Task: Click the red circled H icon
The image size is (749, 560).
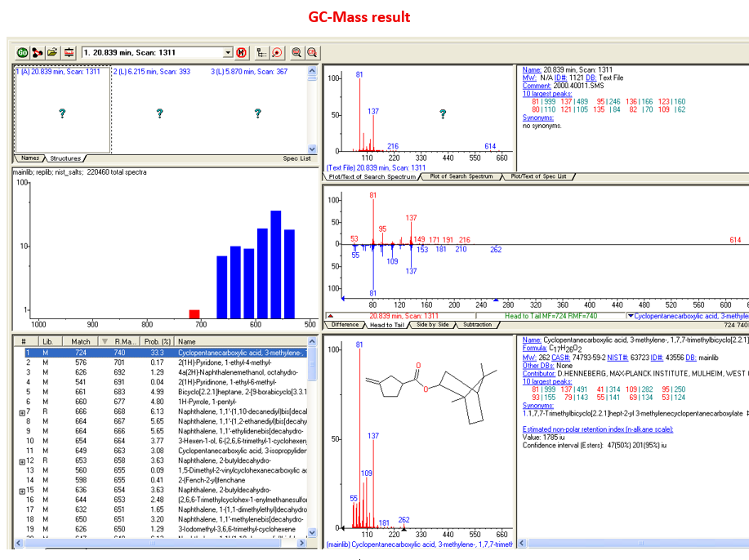Action: 242,52
